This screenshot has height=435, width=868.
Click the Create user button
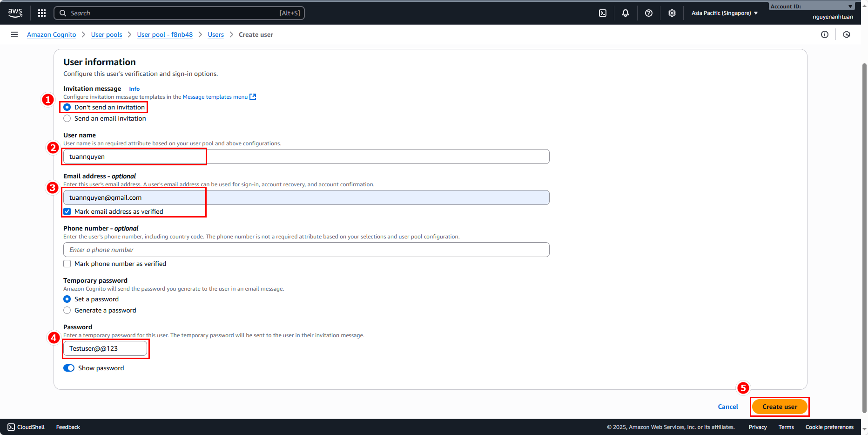coord(780,407)
